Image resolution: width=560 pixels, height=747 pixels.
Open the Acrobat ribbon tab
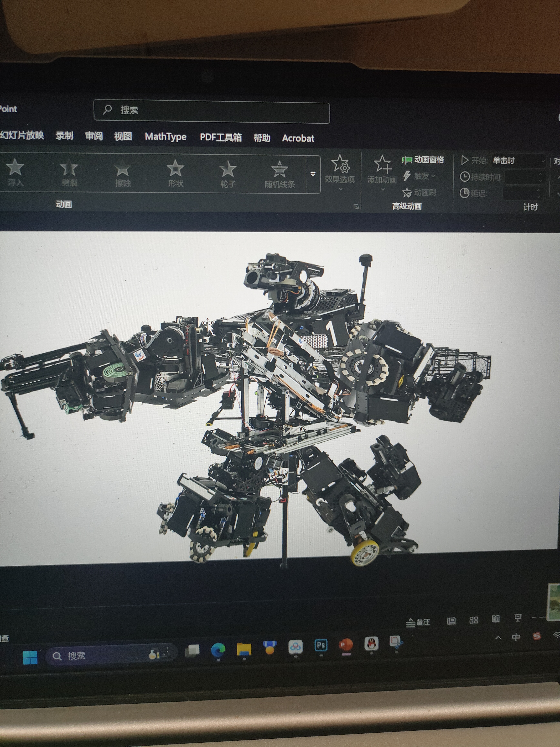click(x=298, y=138)
